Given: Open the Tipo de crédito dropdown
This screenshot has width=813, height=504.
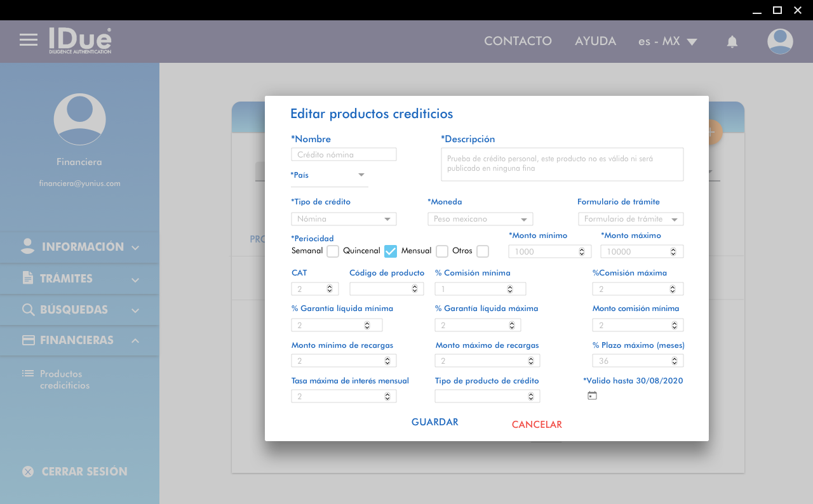Looking at the screenshot, I should (344, 219).
